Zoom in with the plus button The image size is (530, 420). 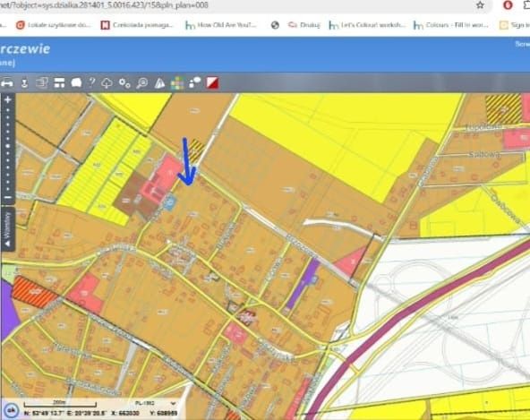pos(7,99)
